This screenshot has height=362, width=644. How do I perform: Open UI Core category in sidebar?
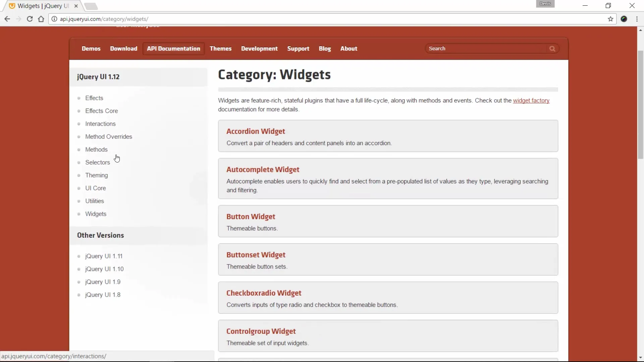click(x=95, y=188)
